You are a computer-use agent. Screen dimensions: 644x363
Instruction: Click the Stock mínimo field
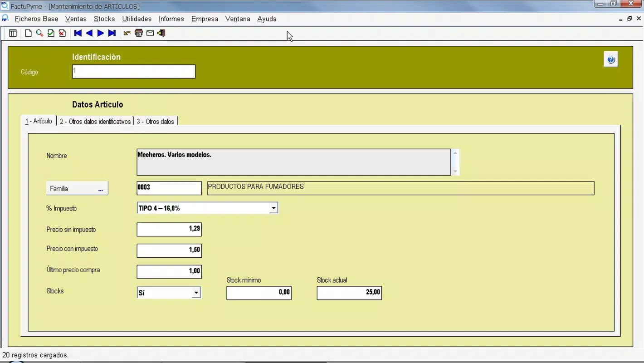[259, 293]
